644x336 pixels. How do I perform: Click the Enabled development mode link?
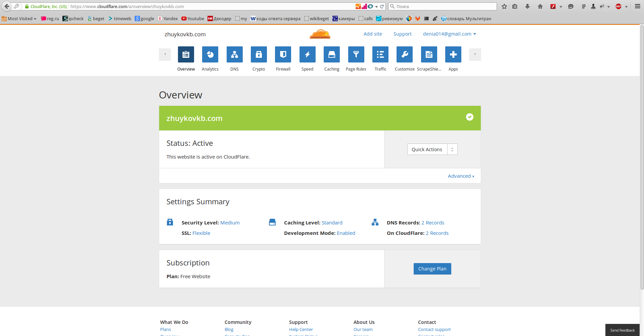[346, 233]
